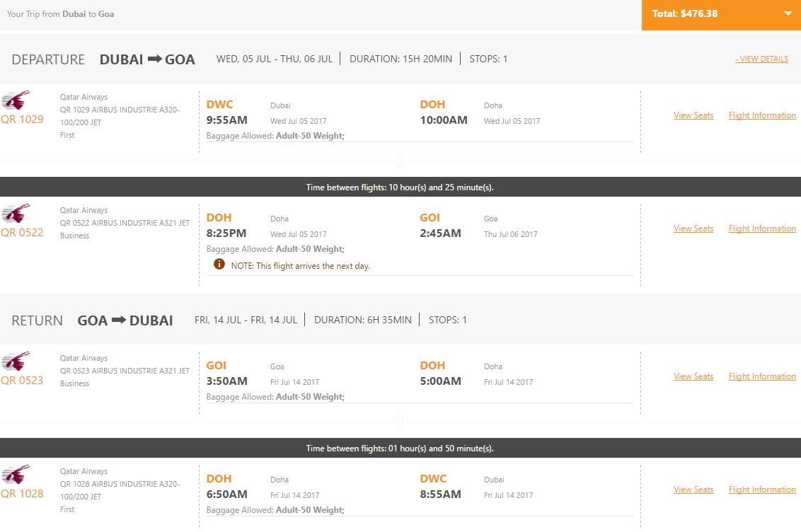
Task: Click the NOTE: This flight arrives next day
Action: coord(300,266)
